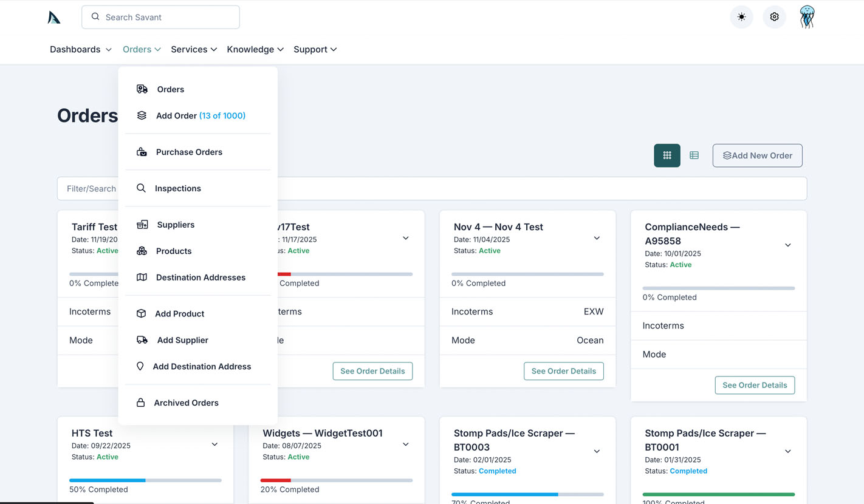The height and width of the screenshot is (504, 864).
Task: Switch to table list view
Action: click(x=694, y=155)
